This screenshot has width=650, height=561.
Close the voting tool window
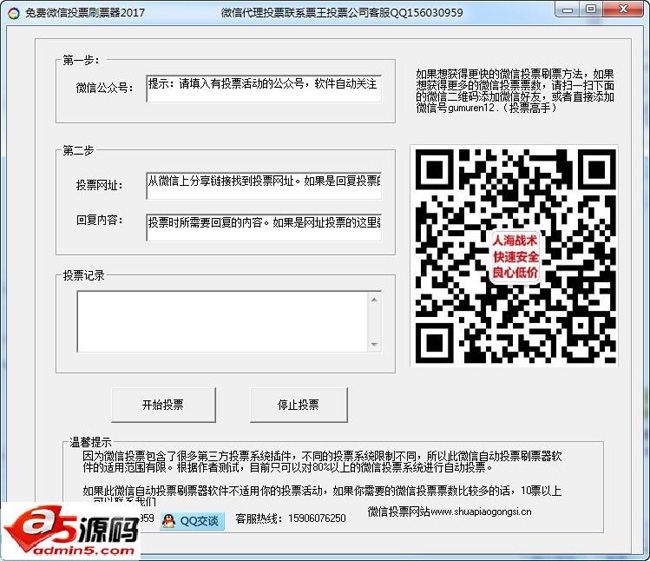(623, 9)
